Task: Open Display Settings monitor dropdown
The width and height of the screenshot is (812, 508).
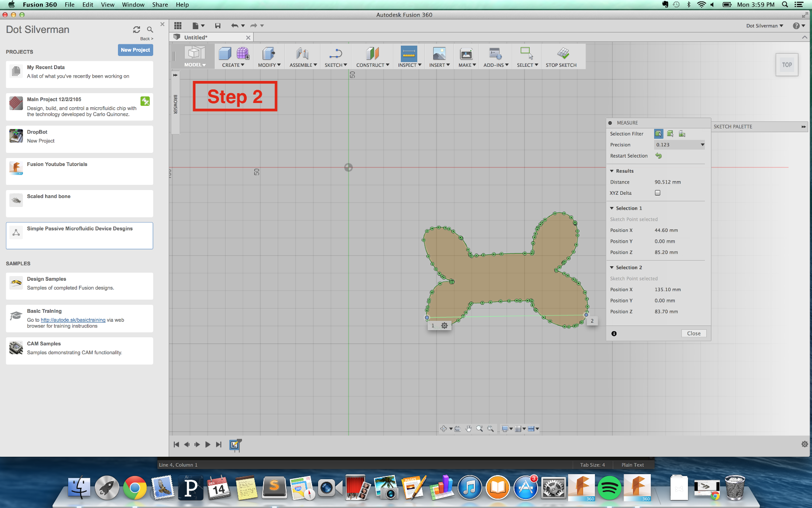Action: click(x=507, y=429)
